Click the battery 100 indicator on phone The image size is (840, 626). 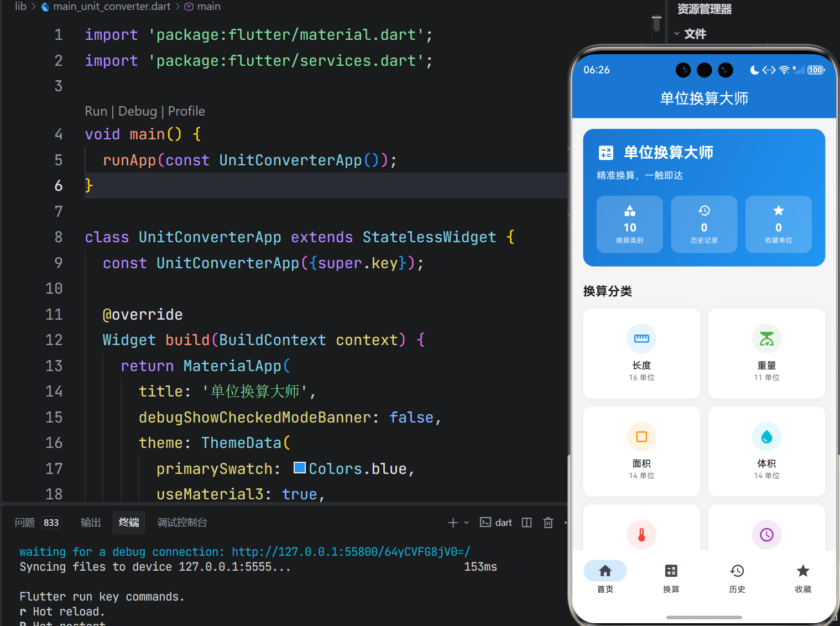click(816, 70)
